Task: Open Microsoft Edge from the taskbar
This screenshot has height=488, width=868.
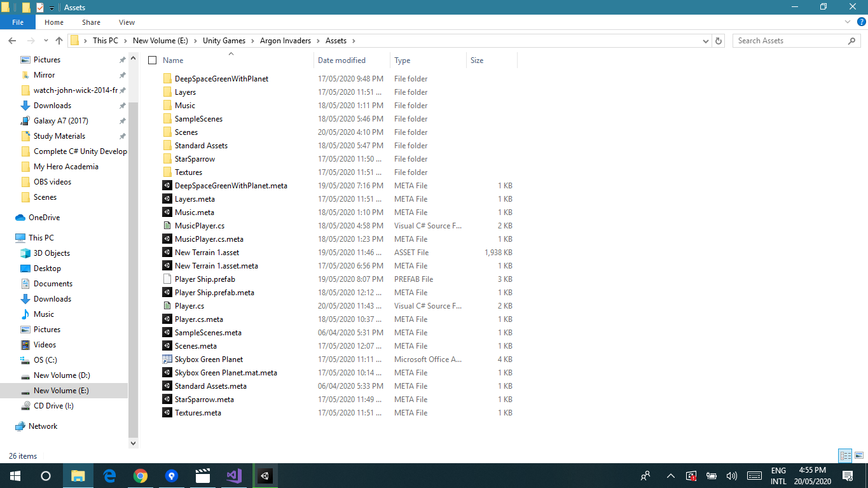Action: pos(109,475)
